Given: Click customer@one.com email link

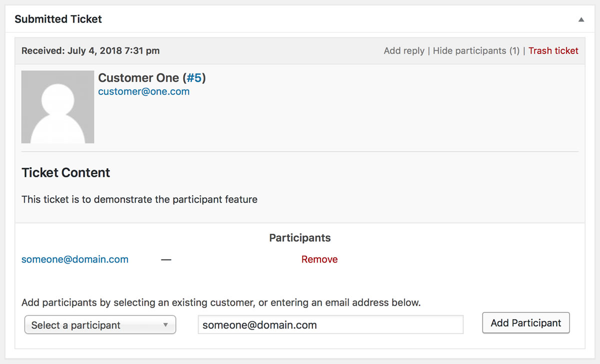Looking at the screenshot, I should [143, 91].
